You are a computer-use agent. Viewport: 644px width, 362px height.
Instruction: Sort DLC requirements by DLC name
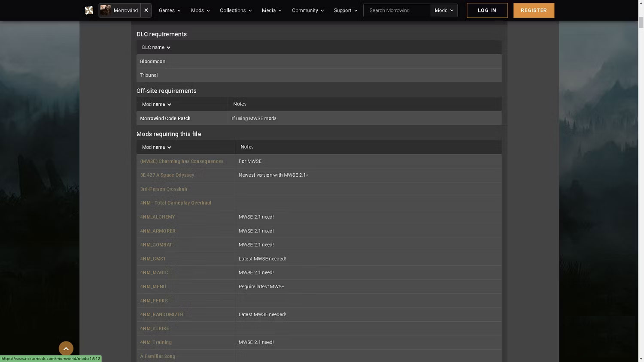pos(155,47)
